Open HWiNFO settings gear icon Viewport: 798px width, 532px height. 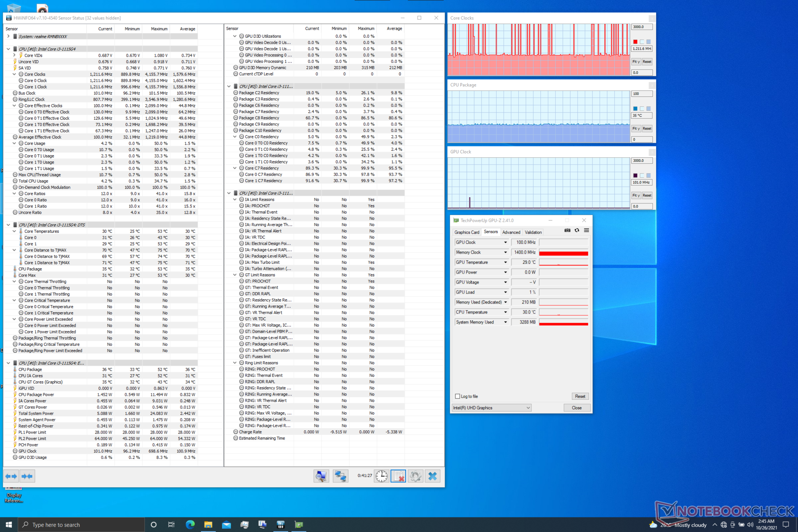tap(415, 476)
